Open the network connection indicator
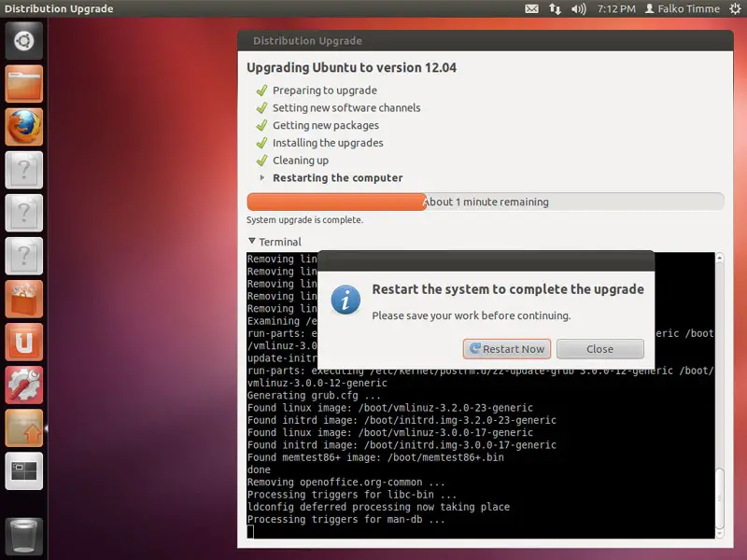The width and height of the screenshot is (747, 560). point(555,8)
